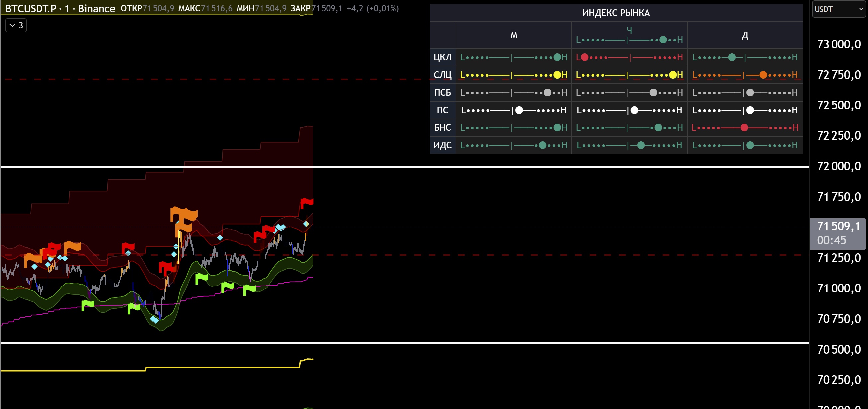The height and width of the screenshot is (409, 868).
Task: Click the red dot in ЦКЛ row Ч column
Action: pos(585,57)
